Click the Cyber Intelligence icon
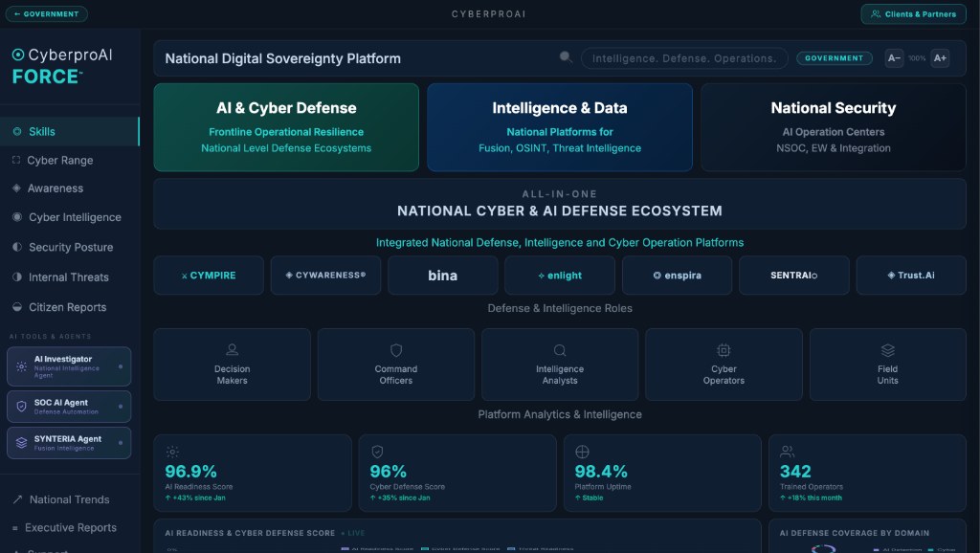980x553 pixels. 17,217
